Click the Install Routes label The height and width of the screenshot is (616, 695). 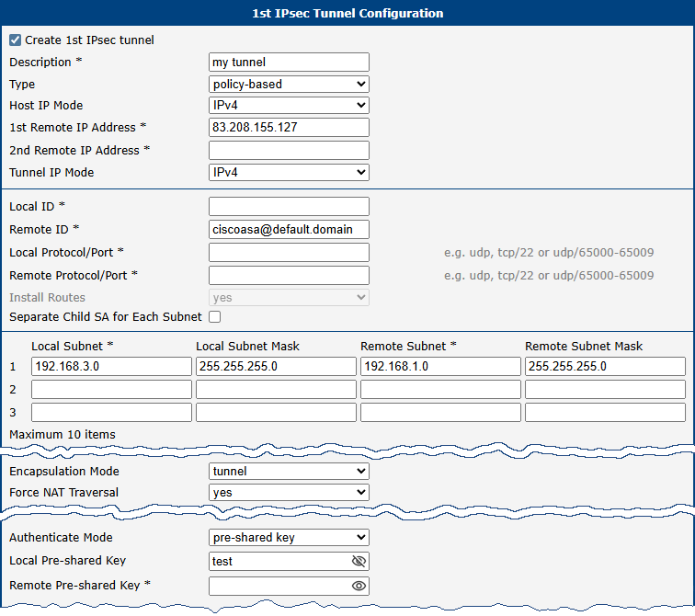coord(48,297)
